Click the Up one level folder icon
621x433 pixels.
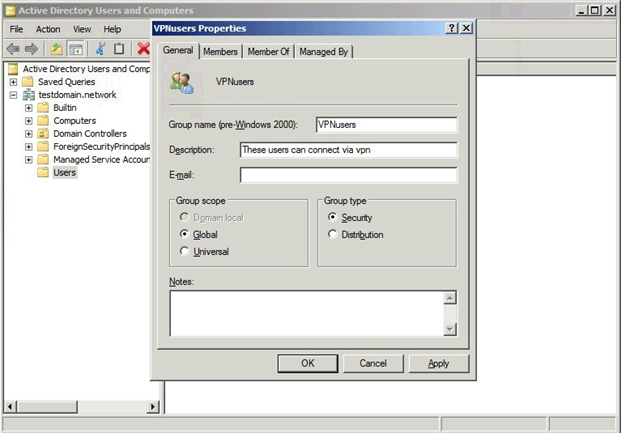57,49
